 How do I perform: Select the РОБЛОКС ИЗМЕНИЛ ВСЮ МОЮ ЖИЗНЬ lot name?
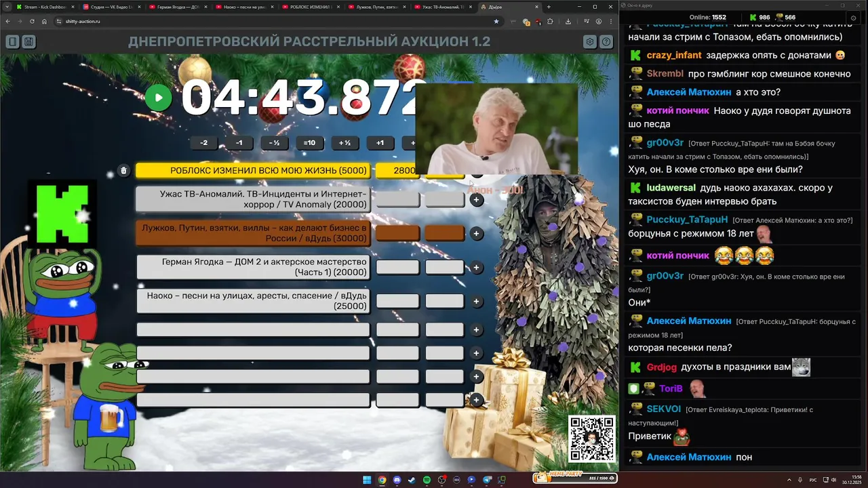click(x=253, y=171)
